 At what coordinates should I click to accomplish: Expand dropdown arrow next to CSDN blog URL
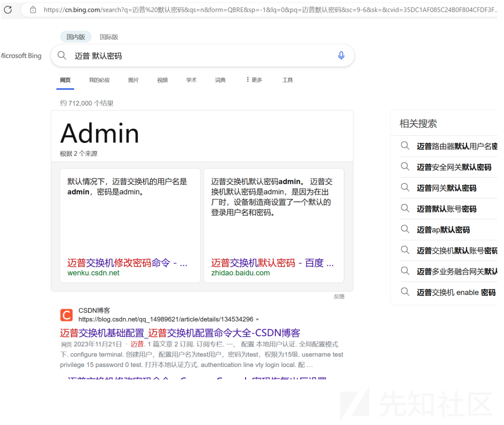click(x=257, y=319)
